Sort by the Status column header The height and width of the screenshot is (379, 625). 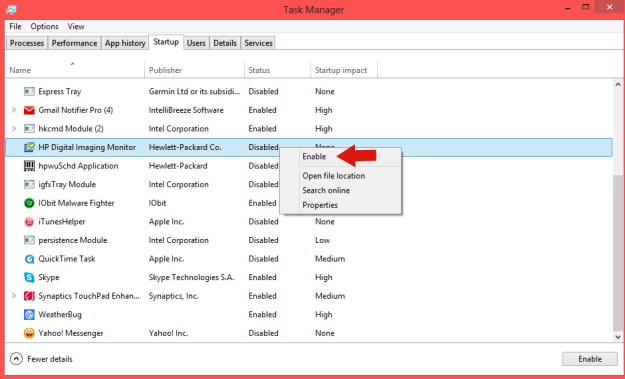277,70
